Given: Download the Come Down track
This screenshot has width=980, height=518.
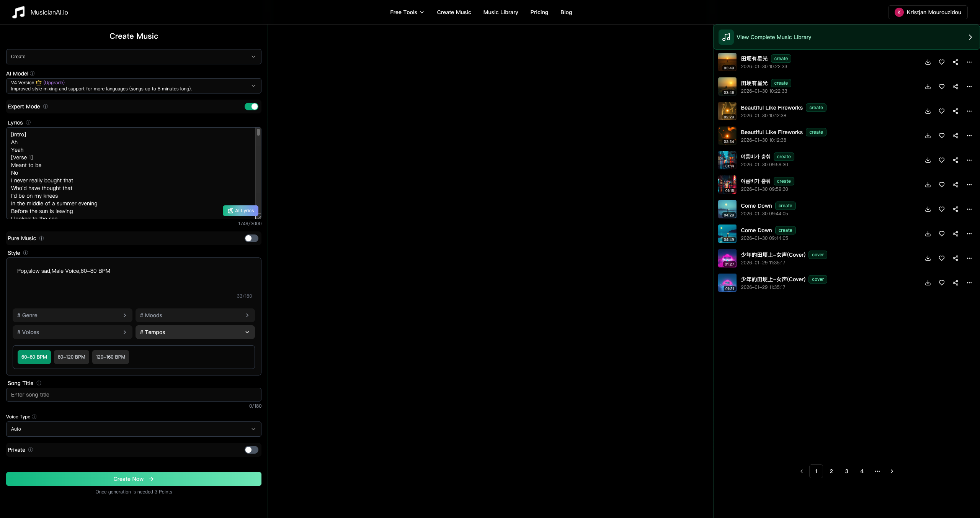Looking at the screenshot, I should (927, 209).
